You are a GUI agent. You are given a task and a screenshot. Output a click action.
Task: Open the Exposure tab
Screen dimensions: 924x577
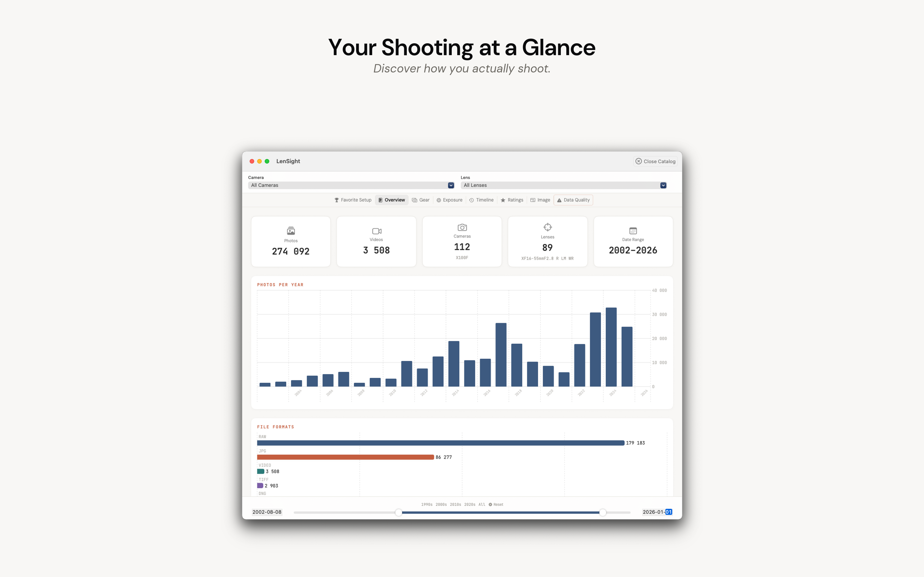[449, 200]
